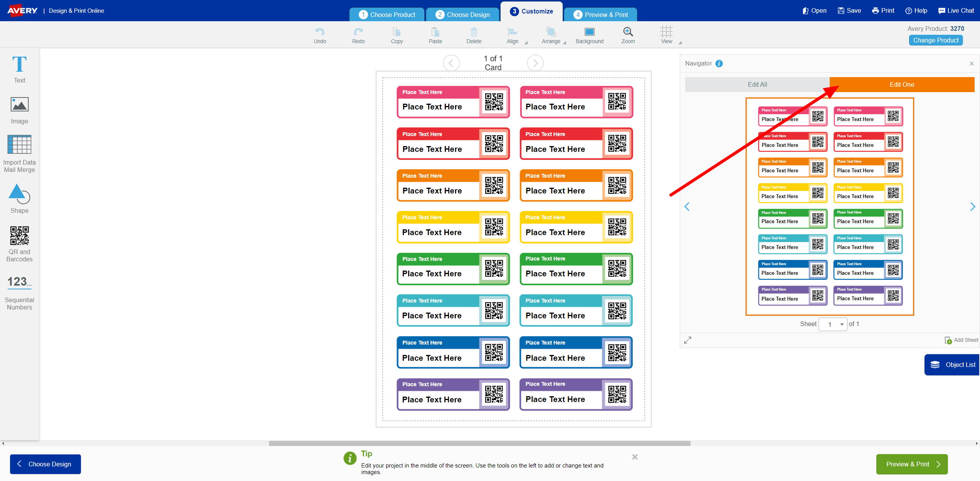The height and width of the screenshot is (481, 980).
Task: Click the horizontal scrollbar thumb
Action: 479,443
